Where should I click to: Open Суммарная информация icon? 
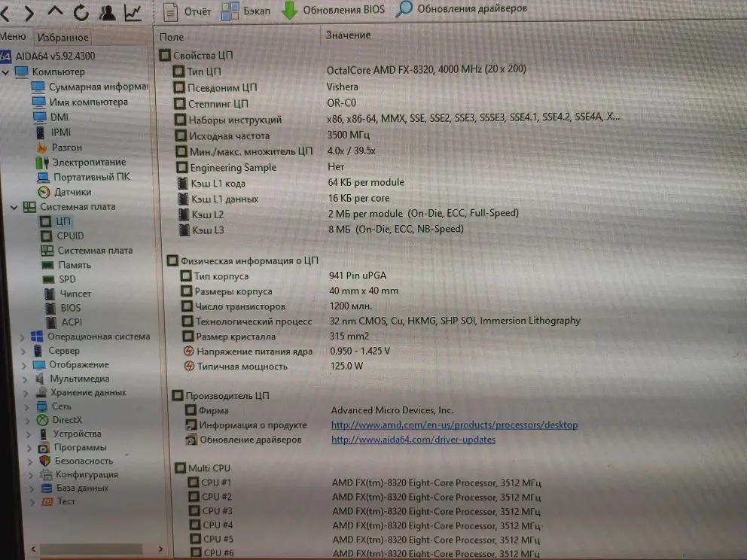pyautogui.click(x=38, y=87)
